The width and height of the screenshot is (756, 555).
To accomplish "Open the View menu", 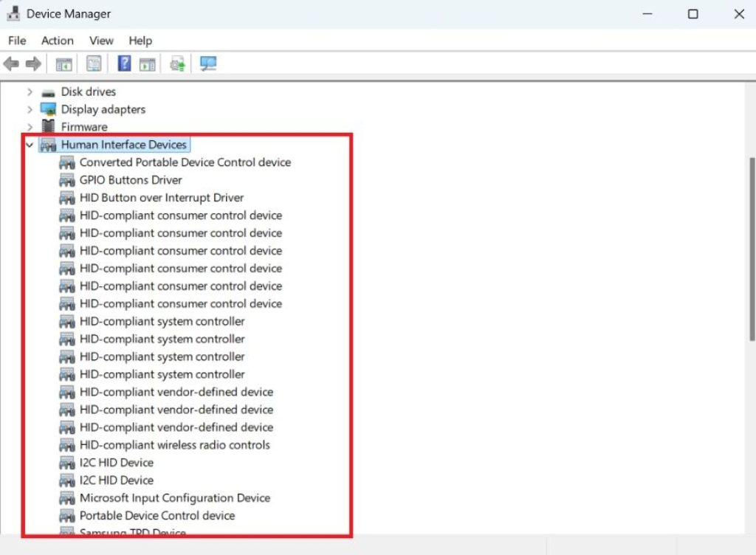I will [x=101, y=41].
